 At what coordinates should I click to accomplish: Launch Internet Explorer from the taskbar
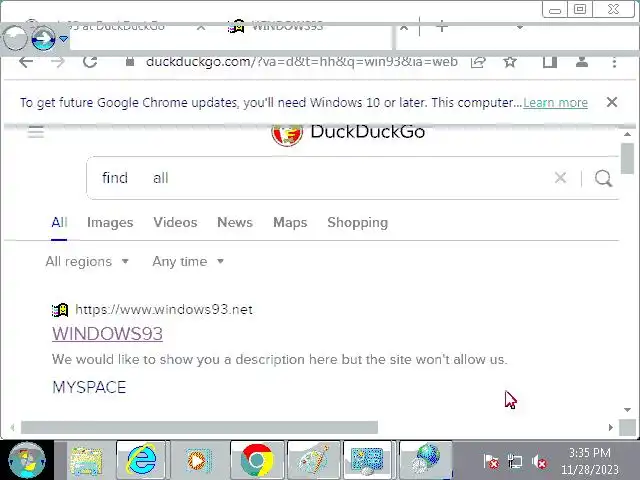point(141,460)
